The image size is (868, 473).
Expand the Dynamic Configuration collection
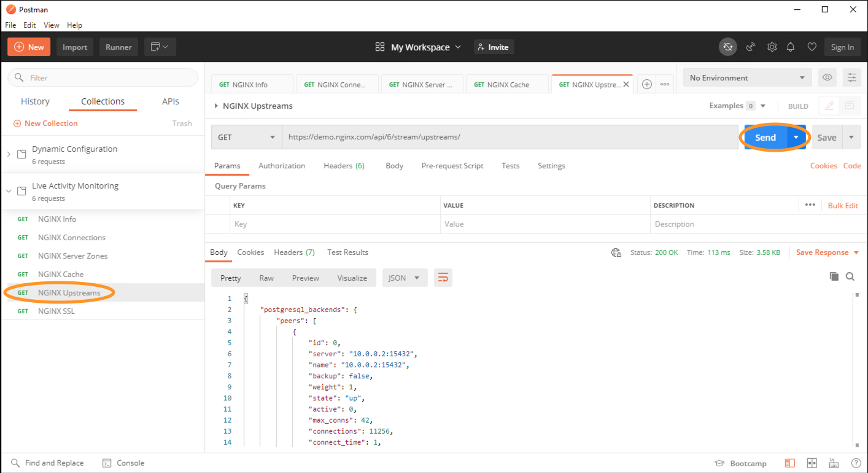click(9, 154)
